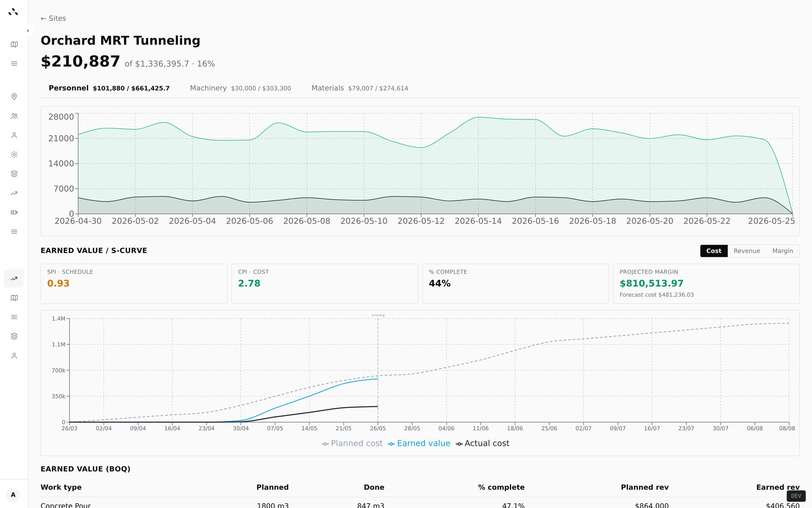Viewport: 812px width, 508px height.
Task: Click the layers icon above the bottom person icon
Action: tap(14, 336)
